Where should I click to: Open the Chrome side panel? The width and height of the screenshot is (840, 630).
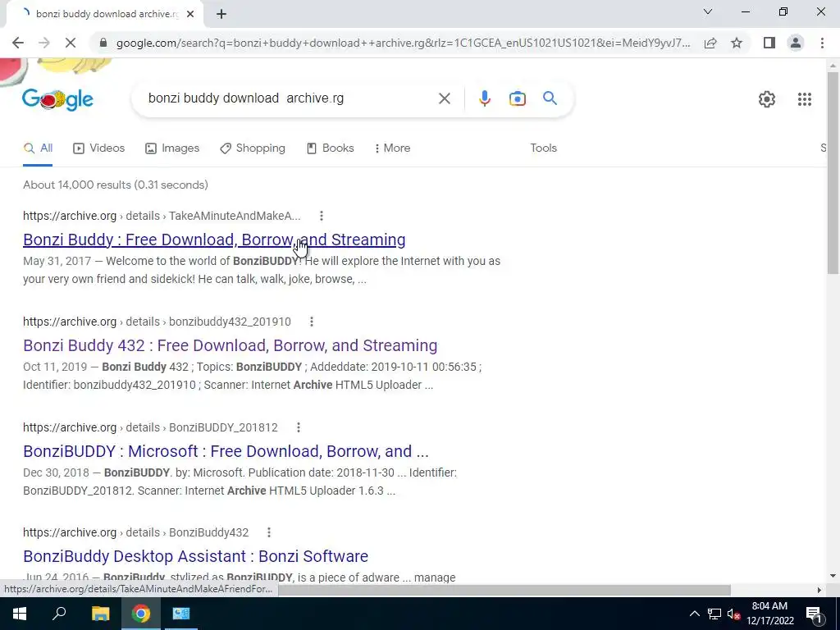point(769,43)
